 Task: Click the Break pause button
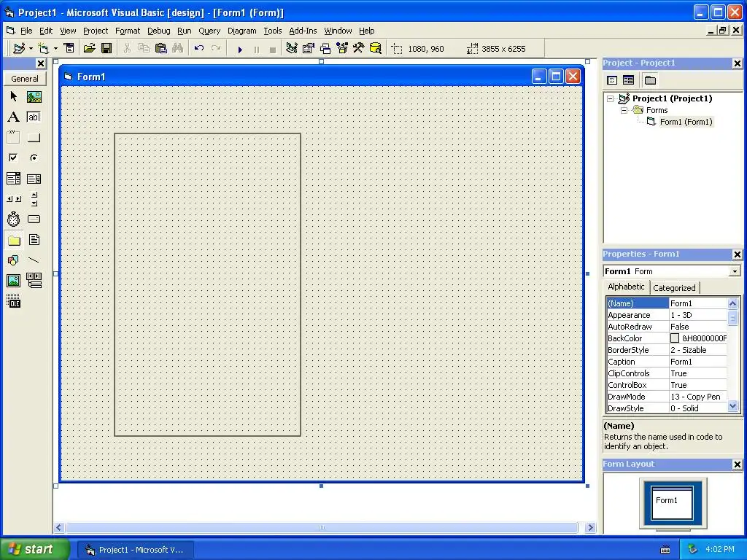[x=257, y=49]
